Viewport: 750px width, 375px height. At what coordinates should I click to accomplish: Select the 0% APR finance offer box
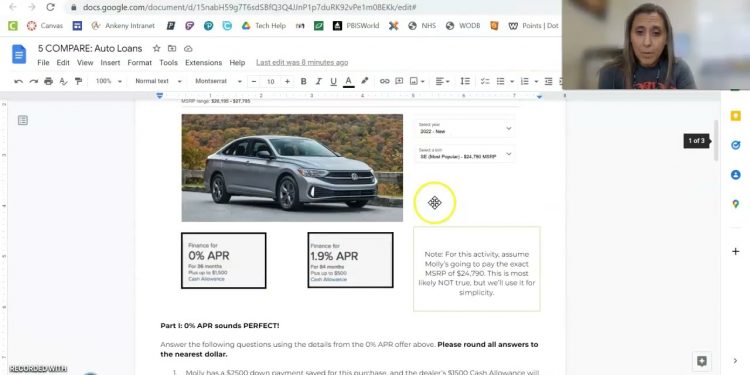[x=223, y=260]
